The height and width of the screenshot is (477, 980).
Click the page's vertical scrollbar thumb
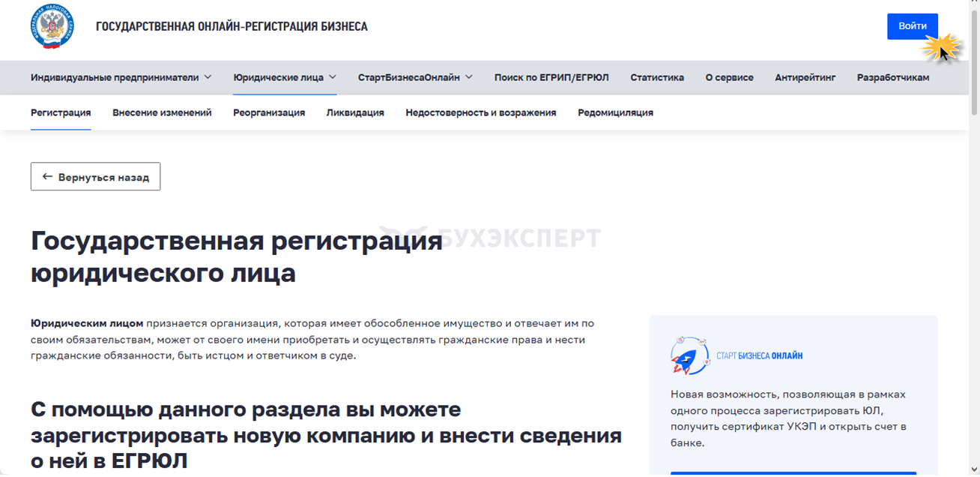point(974,64)
